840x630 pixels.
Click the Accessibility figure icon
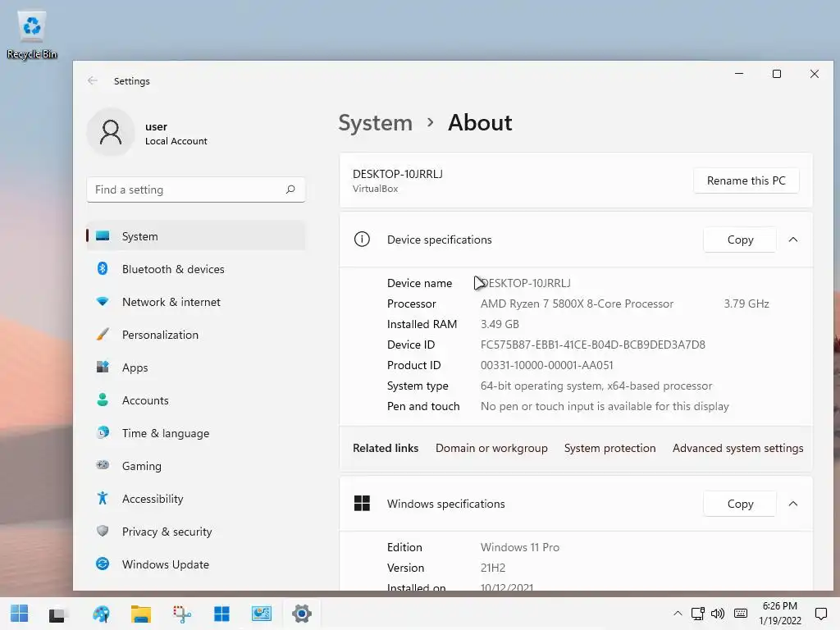pos(103,499)
